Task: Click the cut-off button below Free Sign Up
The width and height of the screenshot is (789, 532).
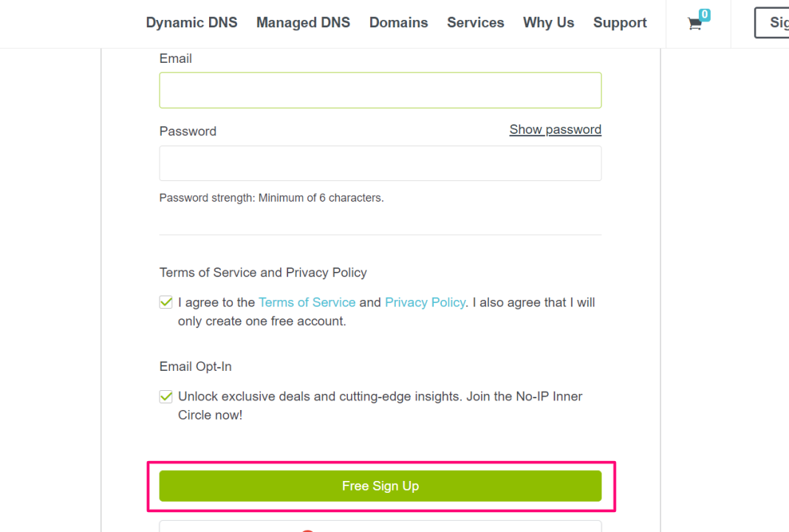Action: pyautogui.click(x=380, y=527)
